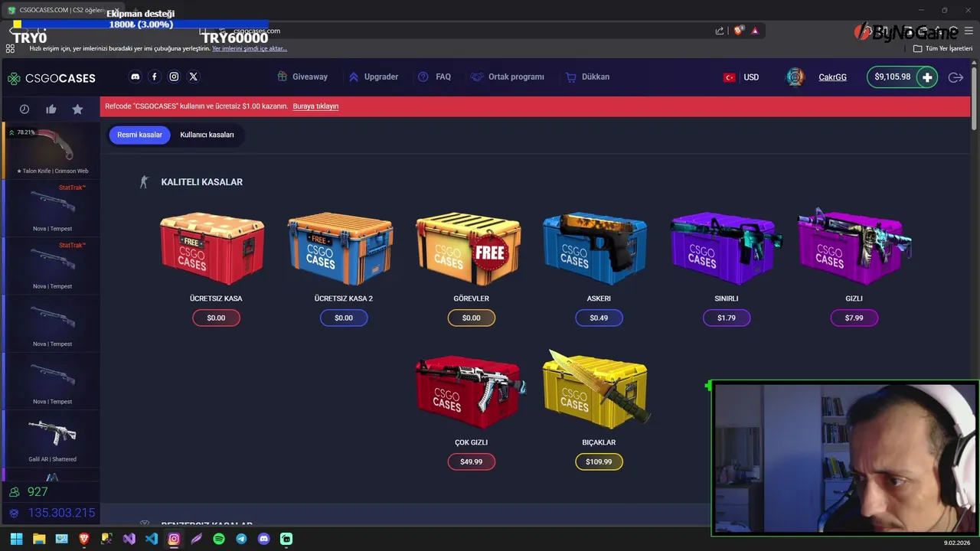Viewport: 980px width, 551px height.
Task: Open the yellow GÖREVLER free case image
Action: [469, 248]
